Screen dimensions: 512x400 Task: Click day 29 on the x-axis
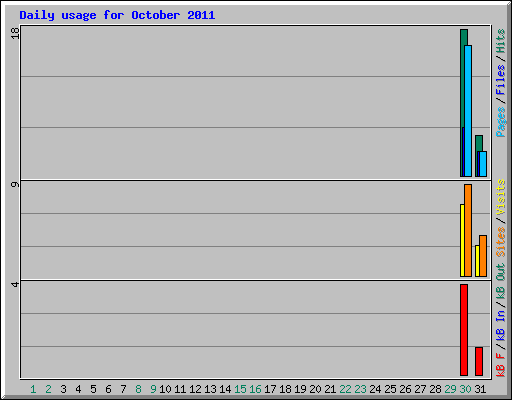pyautogui.click(x=450, y=389)
